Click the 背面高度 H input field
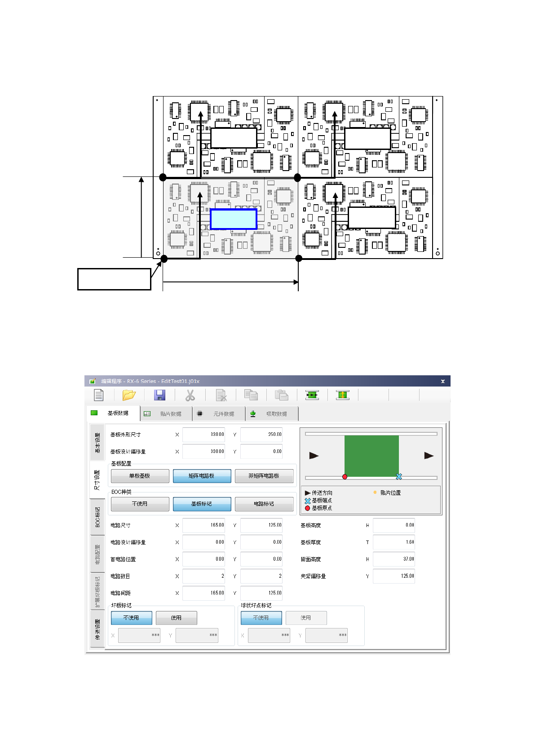 (394, 559)
